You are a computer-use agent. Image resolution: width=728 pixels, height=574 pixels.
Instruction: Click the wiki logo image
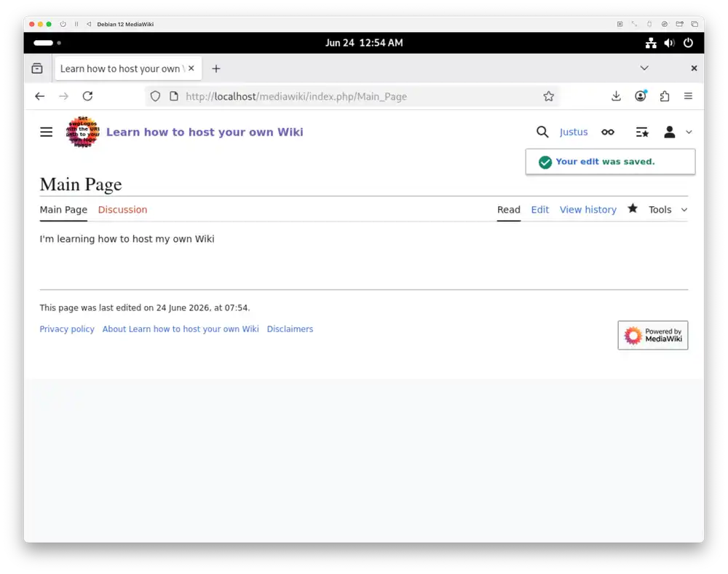pos(83,132)
